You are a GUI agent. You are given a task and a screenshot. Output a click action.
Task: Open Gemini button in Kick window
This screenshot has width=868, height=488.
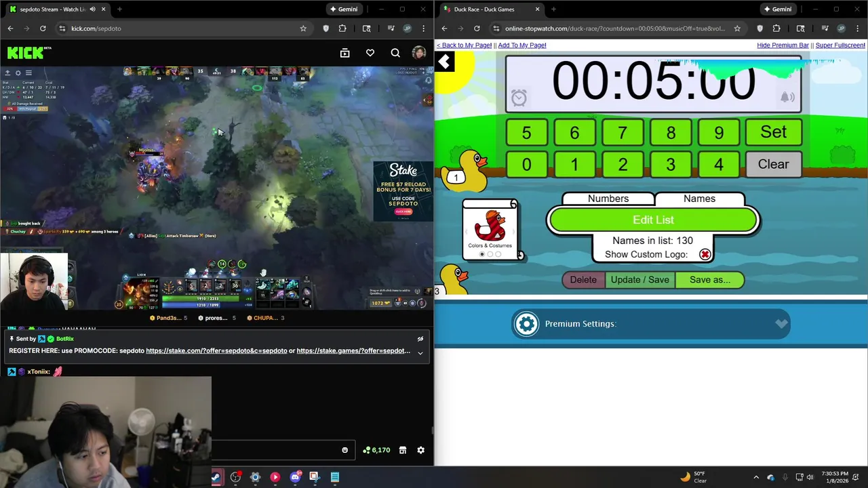coord(342,9)
